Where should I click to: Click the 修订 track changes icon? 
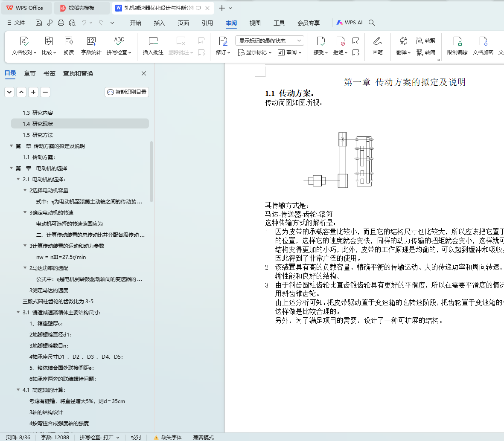coord(223,41)
